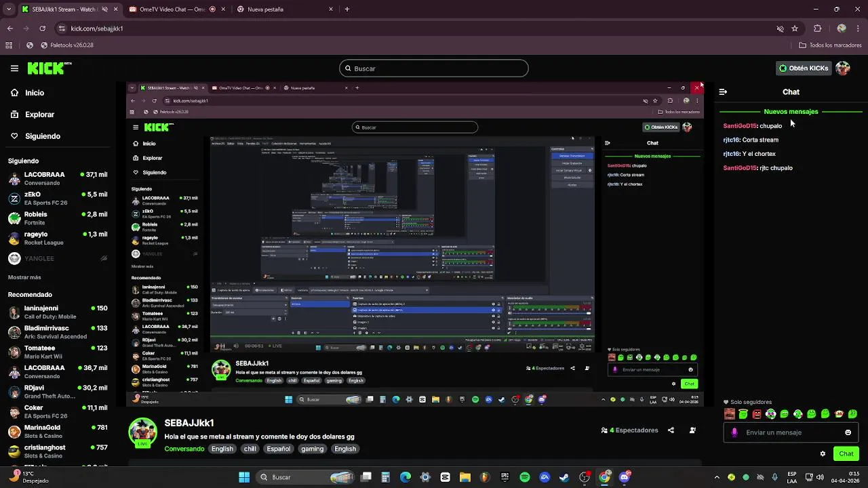Click the Nuevos mensajes divider label
The height and width of the screenshot is (488, 868).
point(791,111)
